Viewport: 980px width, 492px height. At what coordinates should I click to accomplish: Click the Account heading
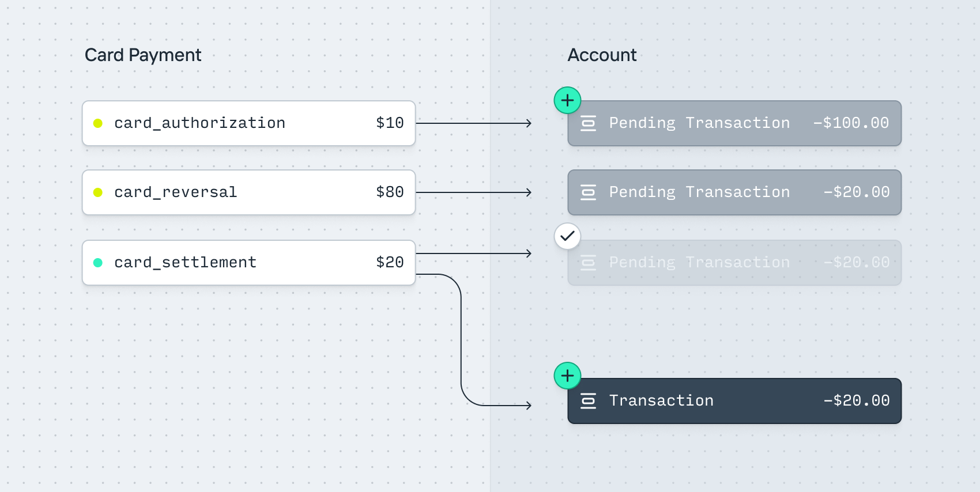click(602, 55)
